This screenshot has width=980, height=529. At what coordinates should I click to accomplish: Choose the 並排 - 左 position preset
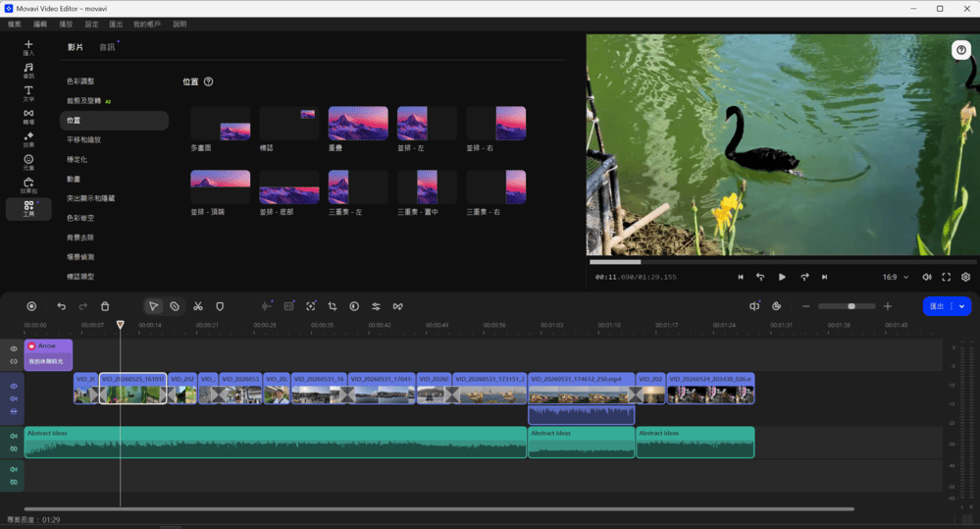427,124
